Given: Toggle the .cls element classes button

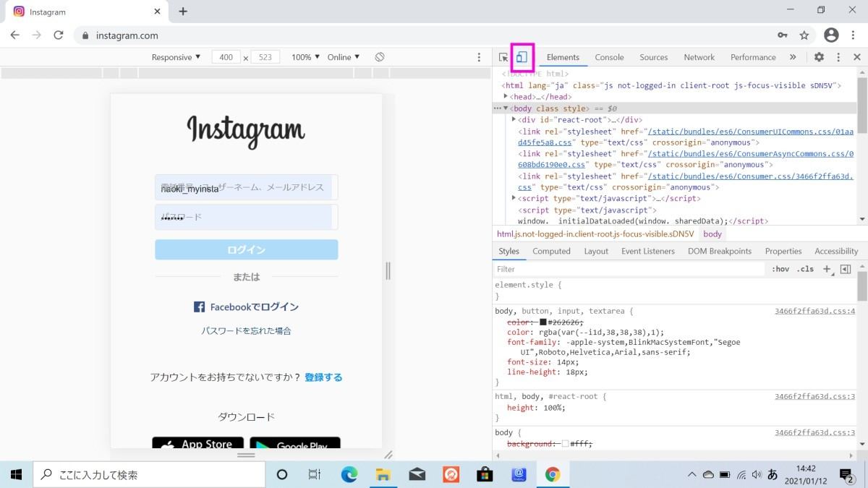Looking at the screenshot, I should 805,269.
